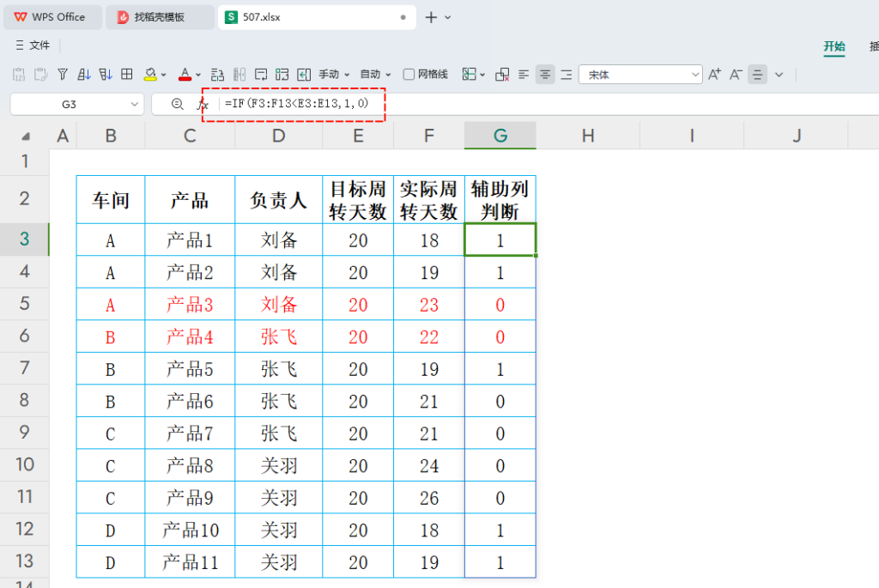Click the value 24 in 产品8 row
The height and width of the screenshot is (588, 879).
[429, 466]
